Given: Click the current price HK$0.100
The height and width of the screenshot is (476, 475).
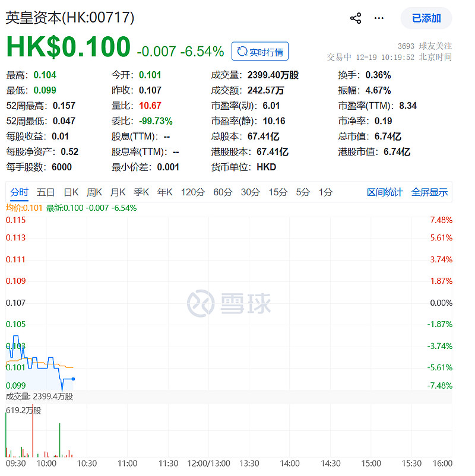Looking at the screenshot, I should click(x=68, y=47).
